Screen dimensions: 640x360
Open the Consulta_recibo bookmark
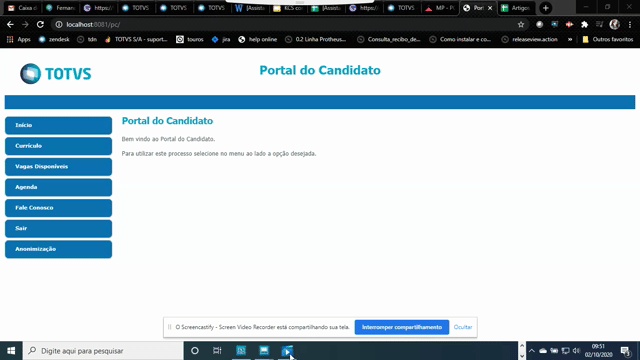click(x=389, y=40)
